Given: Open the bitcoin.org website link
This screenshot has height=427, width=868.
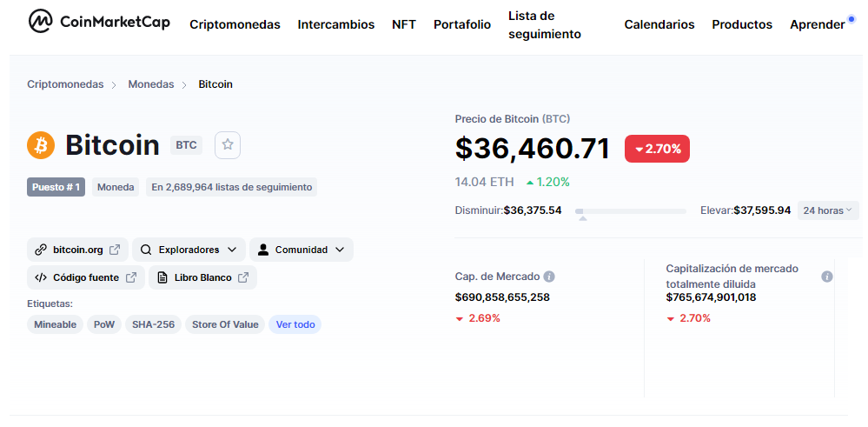Looking at the screenshot, I should [77, 250].
